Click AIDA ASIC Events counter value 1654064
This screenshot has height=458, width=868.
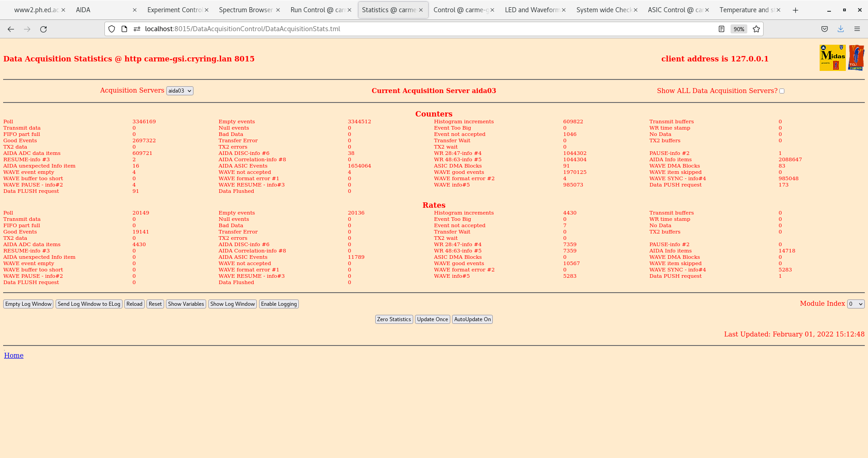(359, 166)
